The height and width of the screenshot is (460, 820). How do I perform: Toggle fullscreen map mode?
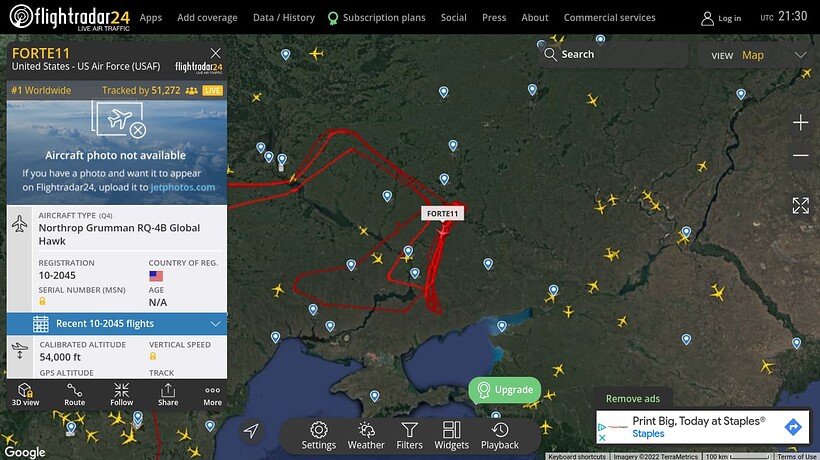pos(800,205)
